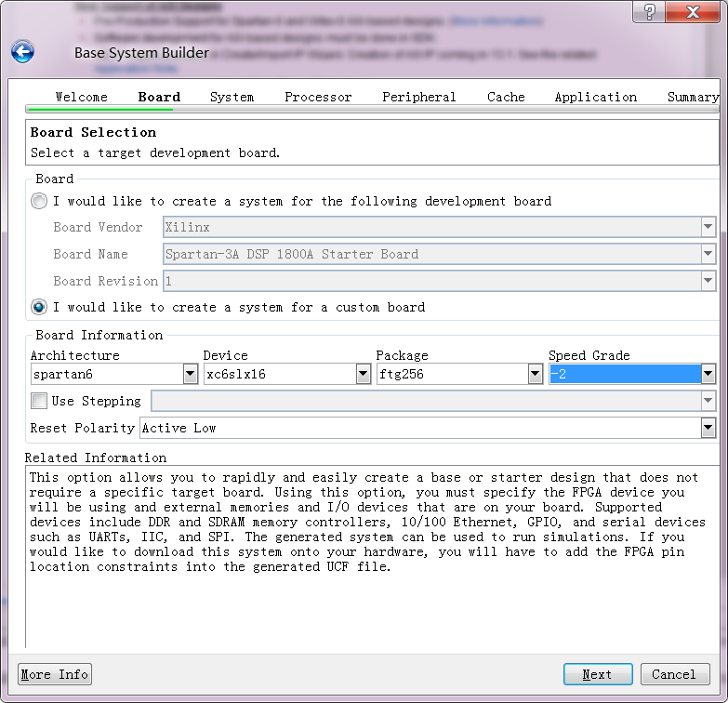Enable the Use Stepping checkbox
728x703 pixels.
[39, 401]
